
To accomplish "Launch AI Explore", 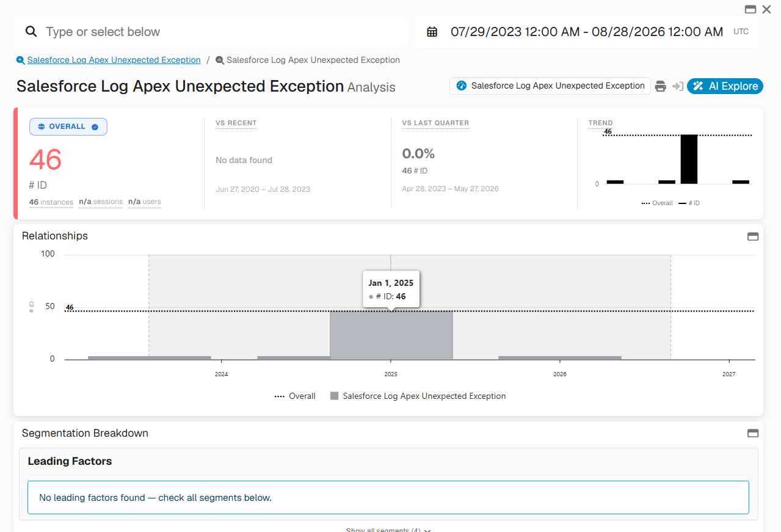I will click(725, 86).
